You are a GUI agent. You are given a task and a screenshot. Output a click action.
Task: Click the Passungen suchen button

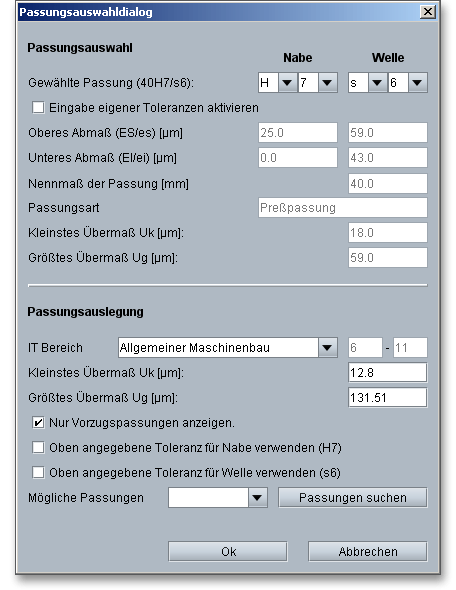pos(353,498)
